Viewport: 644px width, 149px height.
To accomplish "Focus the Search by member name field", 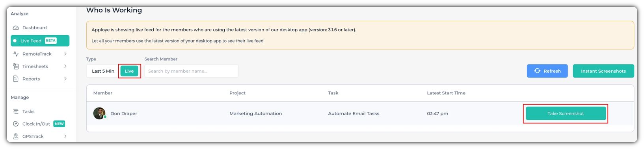I will [x=192, y=71].
